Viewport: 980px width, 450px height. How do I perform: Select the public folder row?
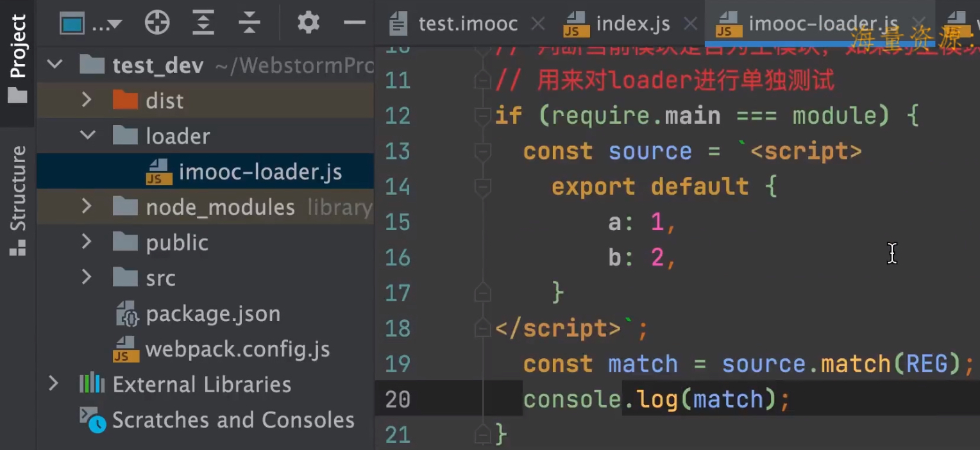[205, 242]
